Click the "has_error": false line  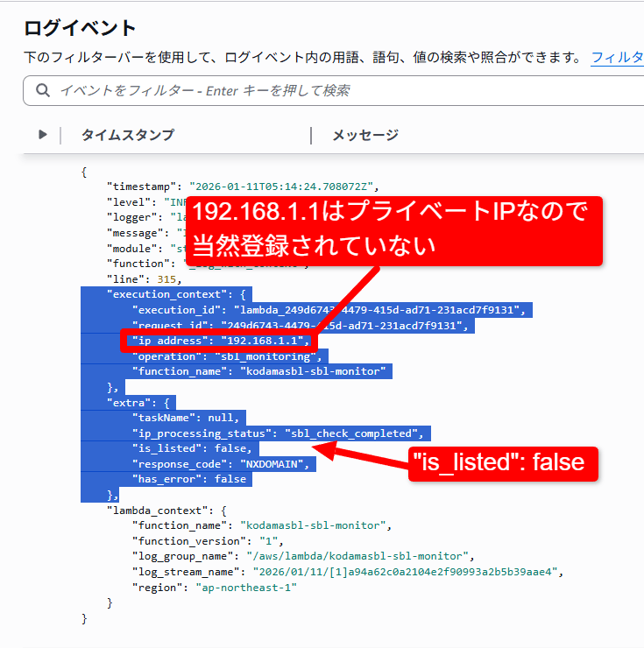[x=188, y=479]
